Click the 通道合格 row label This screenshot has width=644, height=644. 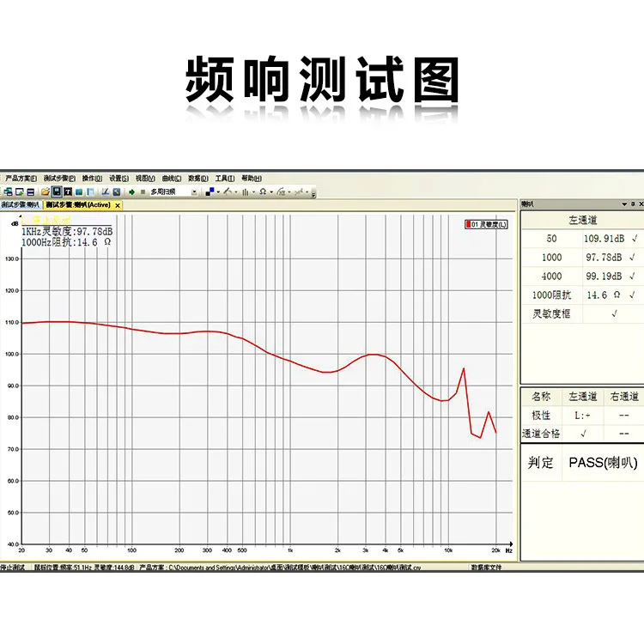click(x=541, y=434)
